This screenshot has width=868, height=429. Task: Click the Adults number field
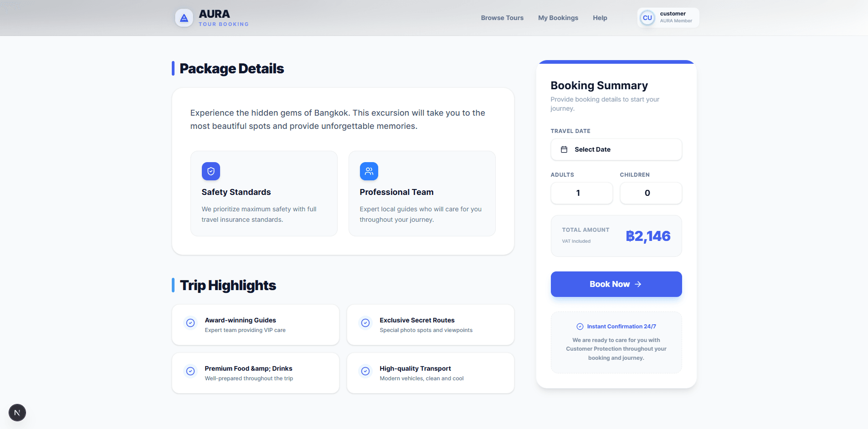pyautogui.click(x=582, y=193)
